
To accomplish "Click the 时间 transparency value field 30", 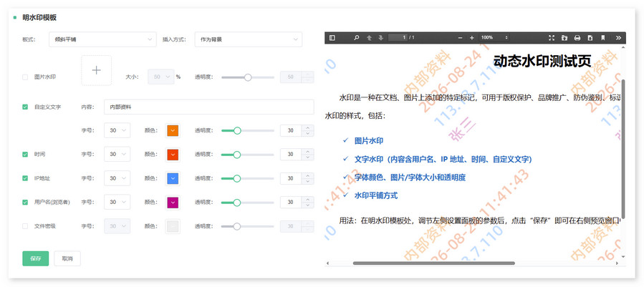I will (x=291, y=155).
